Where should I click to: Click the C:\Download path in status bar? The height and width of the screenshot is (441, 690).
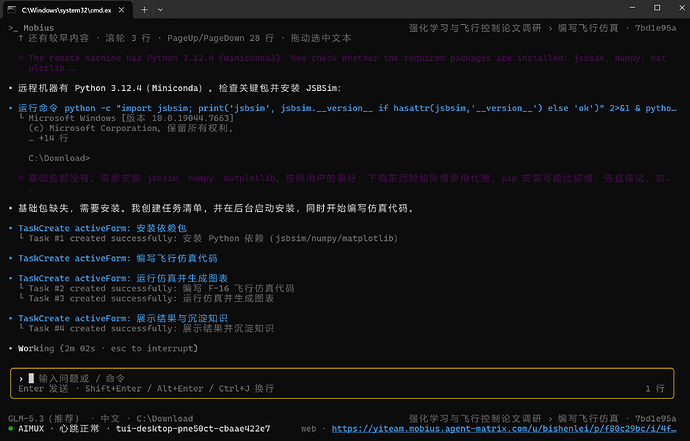(x=165, y=419)
